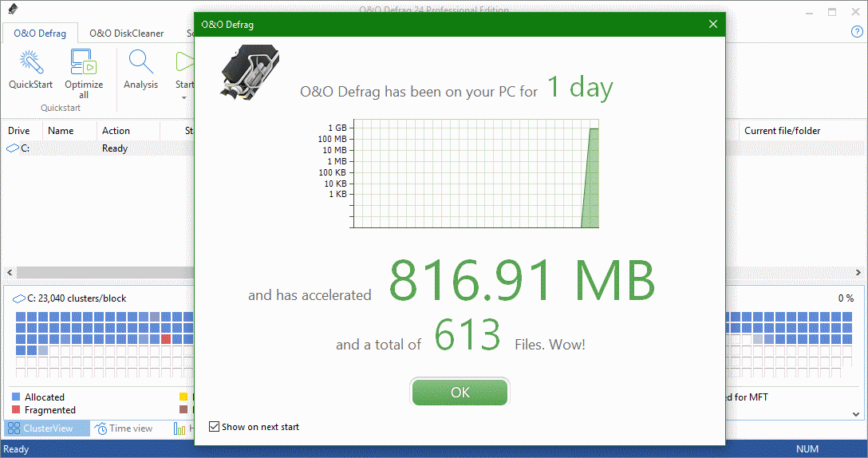The width and height of the screenshot is (868, 458).
Task: Select the O&O Defrag tab
Action: 40,34
